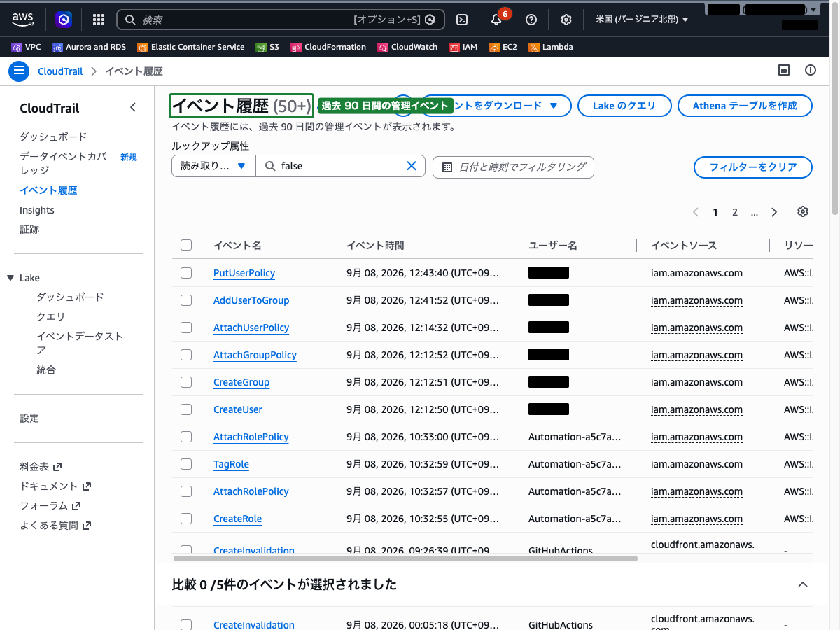Screen dimensions: 840x630
Task: Clear the false filter value with the X
Action: (x=412, y=166)
